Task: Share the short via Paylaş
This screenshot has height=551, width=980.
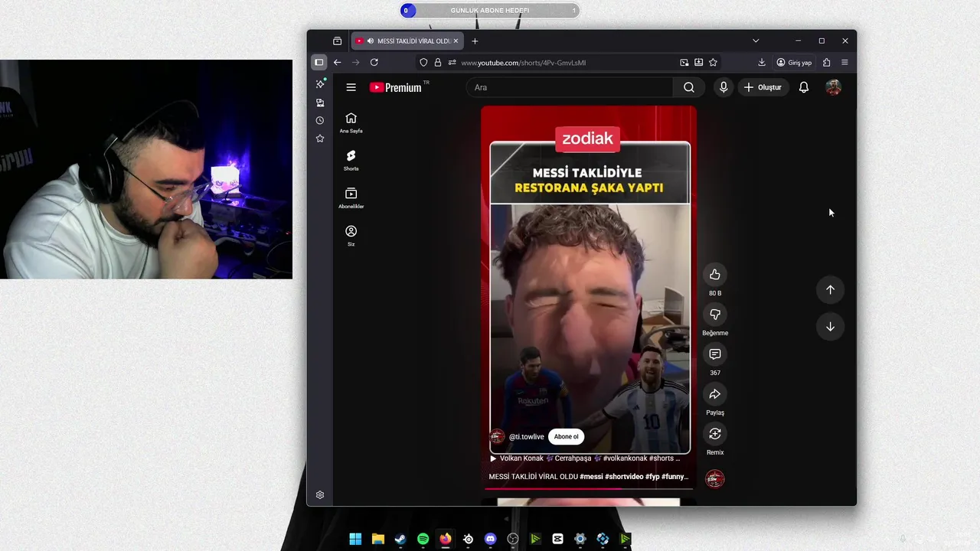Action: [714, 394]
